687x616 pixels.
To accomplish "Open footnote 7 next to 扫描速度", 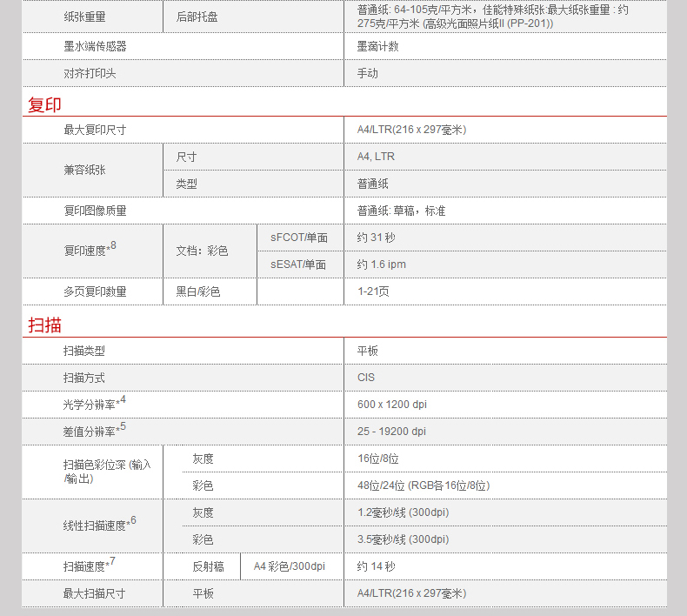I will tap(112, 562).
